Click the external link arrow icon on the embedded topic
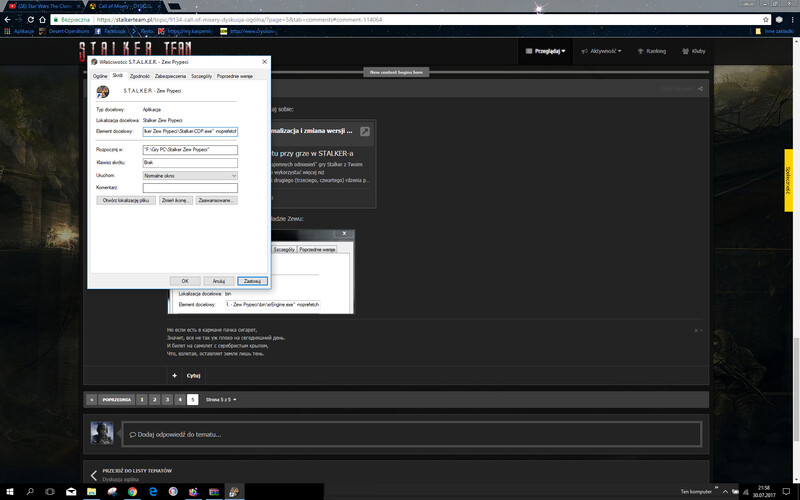 (365, 132)
